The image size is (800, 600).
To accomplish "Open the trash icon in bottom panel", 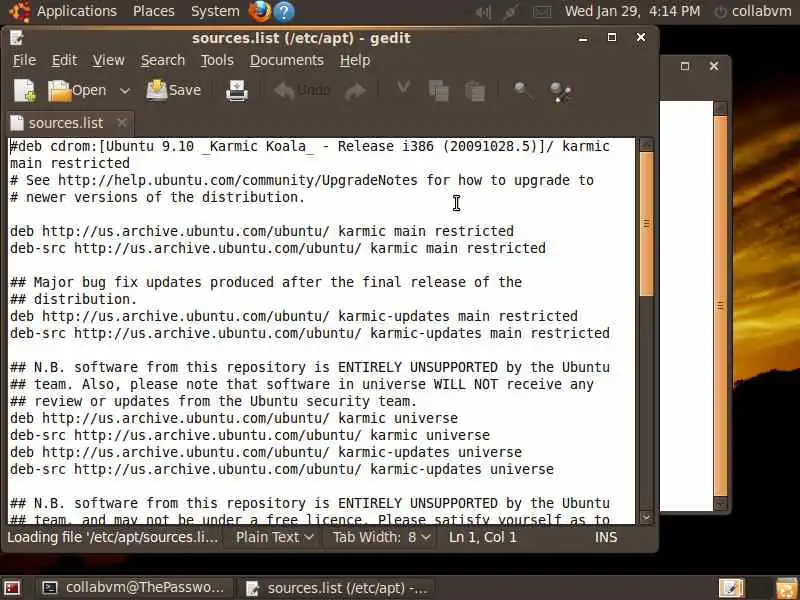I will 787,588.
